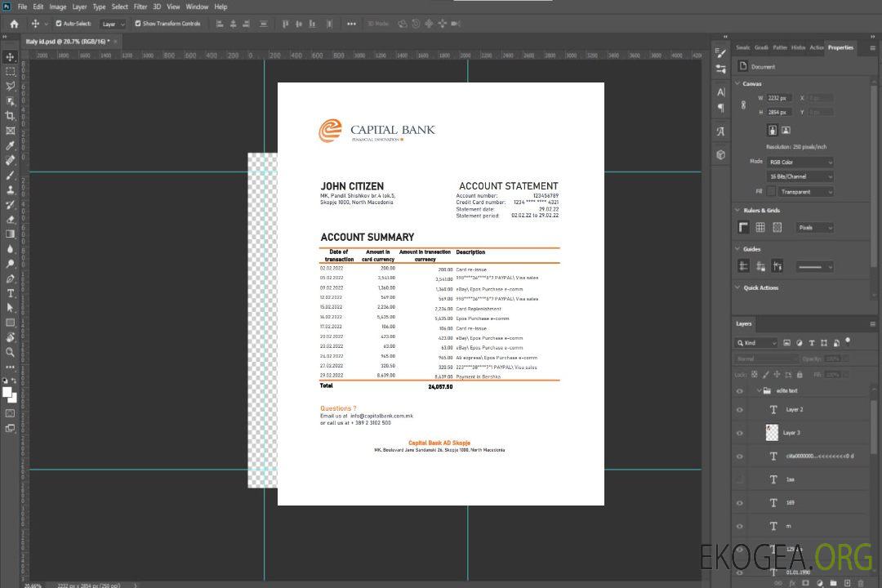Switch to the Actions panel tab

coord(816,47)
